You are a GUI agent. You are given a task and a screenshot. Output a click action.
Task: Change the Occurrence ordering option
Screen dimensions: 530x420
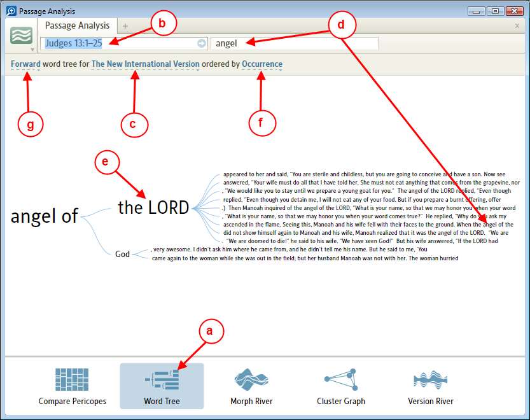click(x=262, y=64)
